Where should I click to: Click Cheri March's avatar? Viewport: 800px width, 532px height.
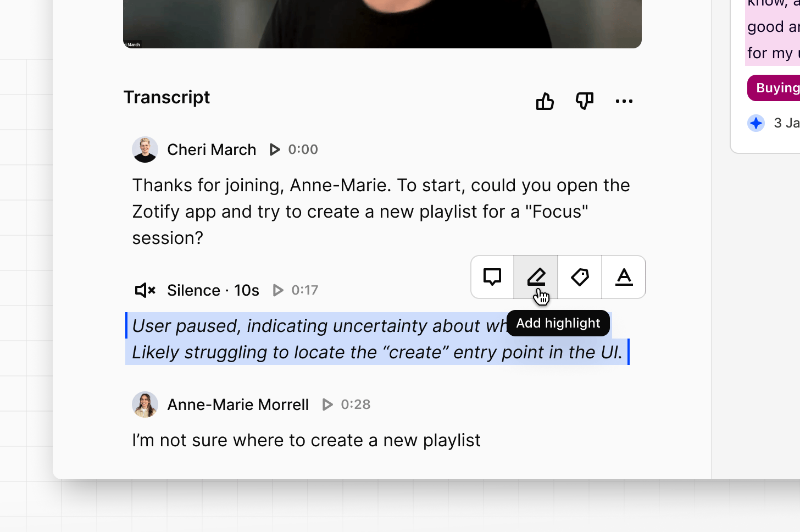145,149
